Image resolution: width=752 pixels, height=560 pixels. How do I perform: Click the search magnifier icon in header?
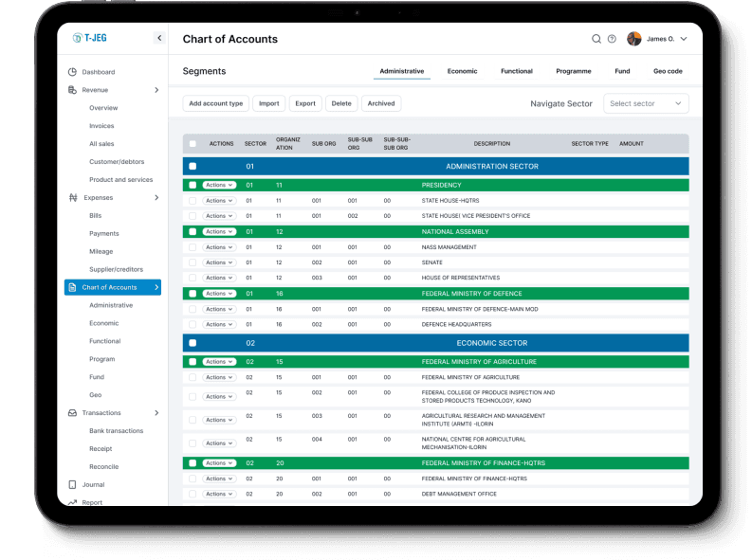tap(596, 39)
